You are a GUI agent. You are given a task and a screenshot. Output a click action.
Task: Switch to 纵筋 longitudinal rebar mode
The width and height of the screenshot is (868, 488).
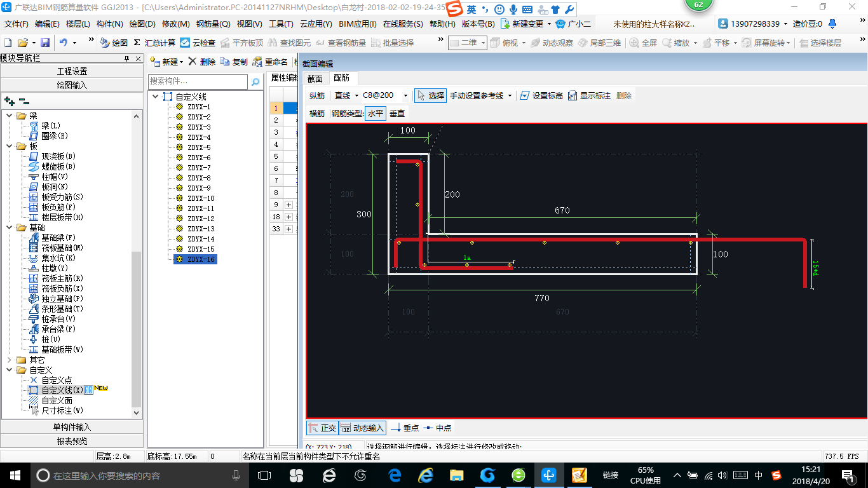317,95
